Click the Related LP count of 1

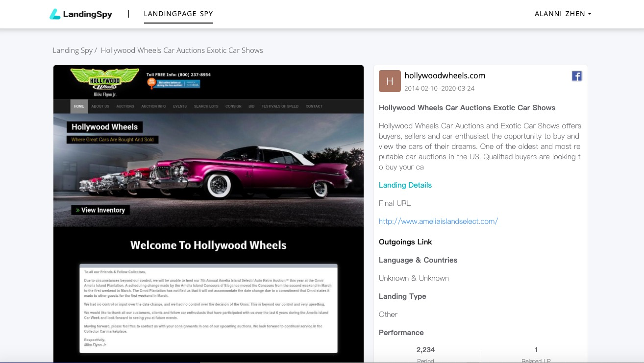[536, 350]
